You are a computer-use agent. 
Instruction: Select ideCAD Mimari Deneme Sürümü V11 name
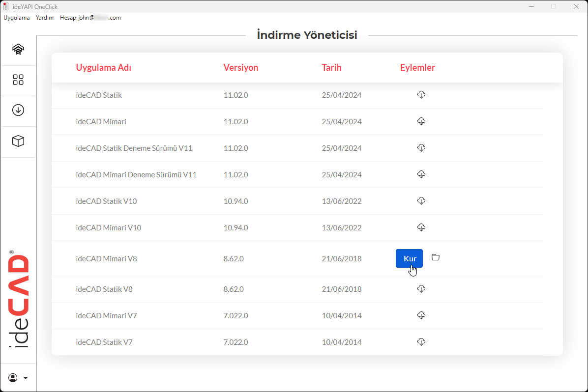click(x=136, y=175)
